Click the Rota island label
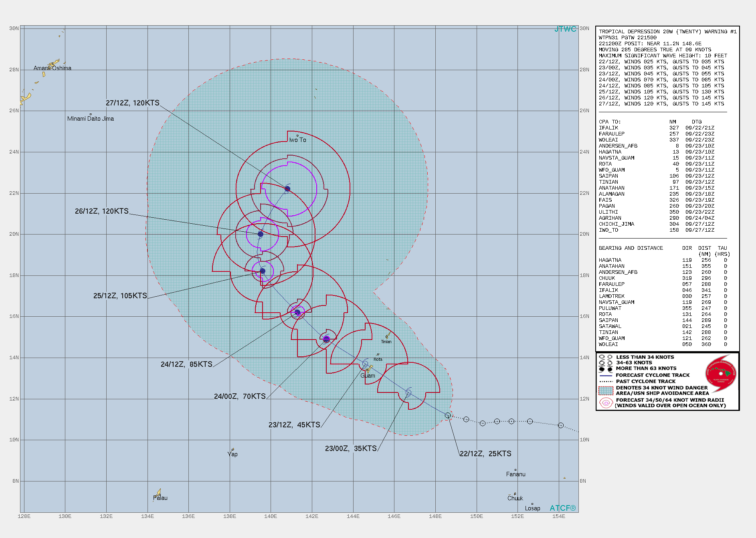Viewport: 756px width, 538px height. click(x=378, y=359)
